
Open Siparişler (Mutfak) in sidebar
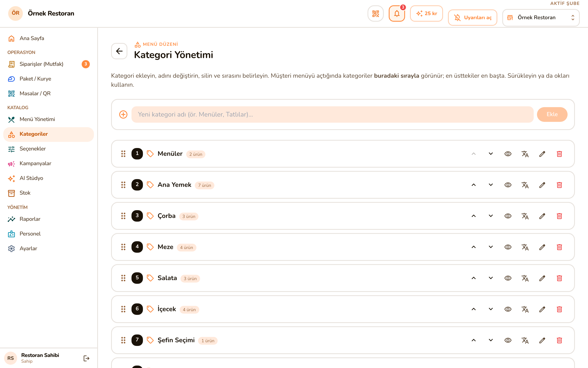tap(49, 64)
